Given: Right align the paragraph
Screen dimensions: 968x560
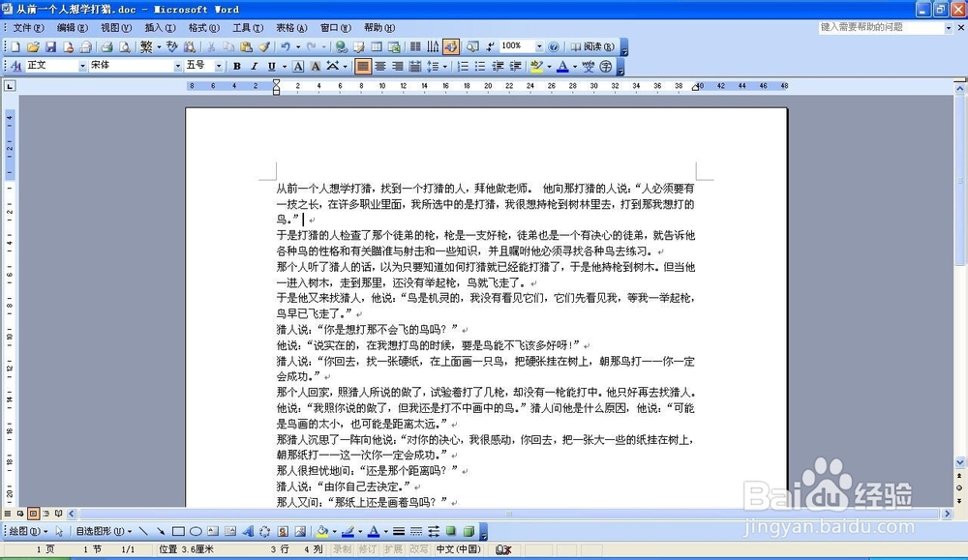Looking at the screenshot, I should pyautogui.click(x=398, y=66).
